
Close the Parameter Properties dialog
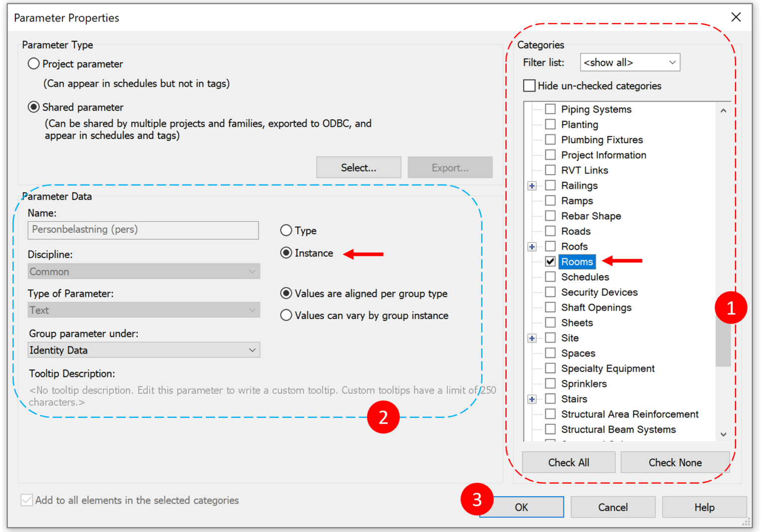coord(736,17)
